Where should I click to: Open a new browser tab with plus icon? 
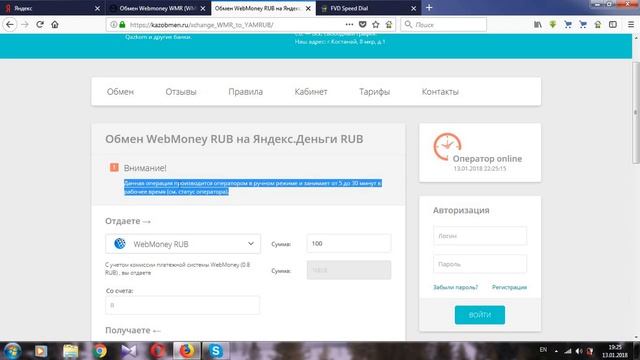tap(429, 8)
